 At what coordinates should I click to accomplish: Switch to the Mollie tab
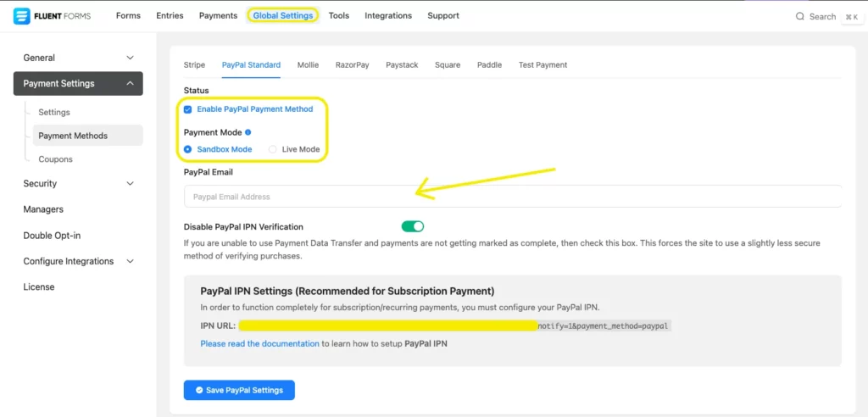pos(308,64)
